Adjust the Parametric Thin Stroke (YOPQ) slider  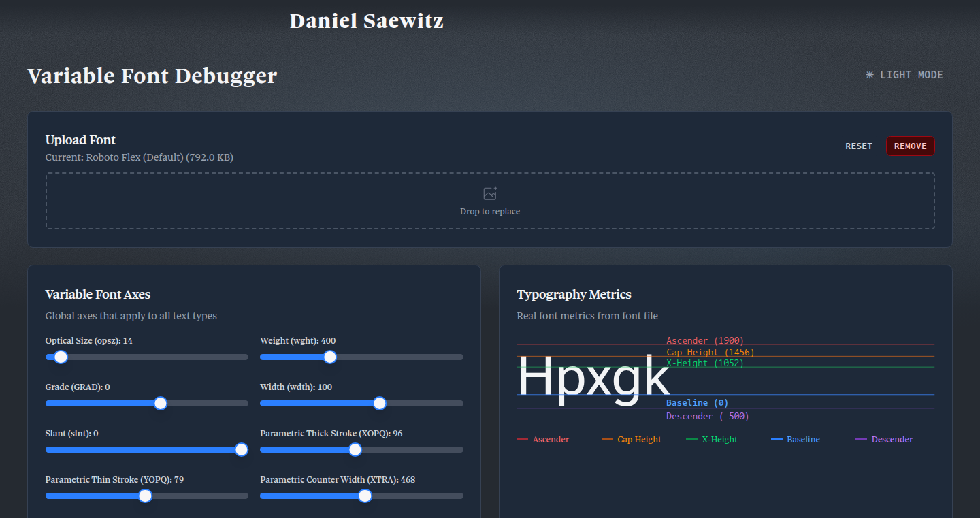tap(147, 496)
